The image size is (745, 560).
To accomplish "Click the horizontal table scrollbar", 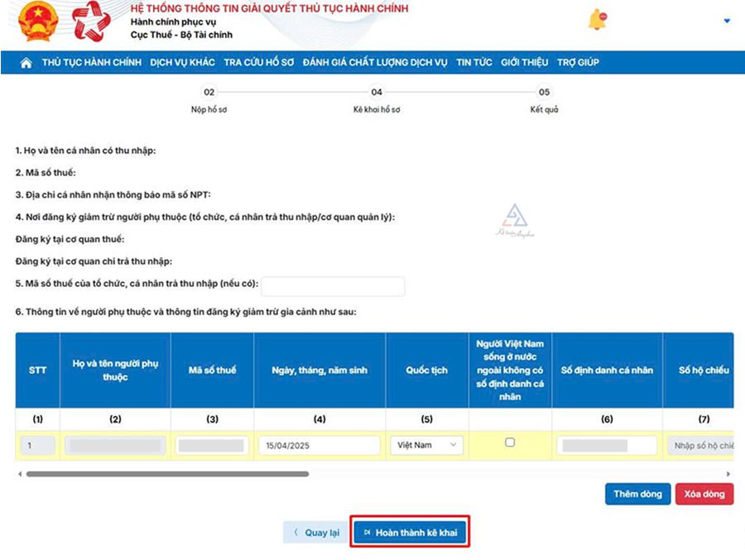I will click(x=167, y=474).
